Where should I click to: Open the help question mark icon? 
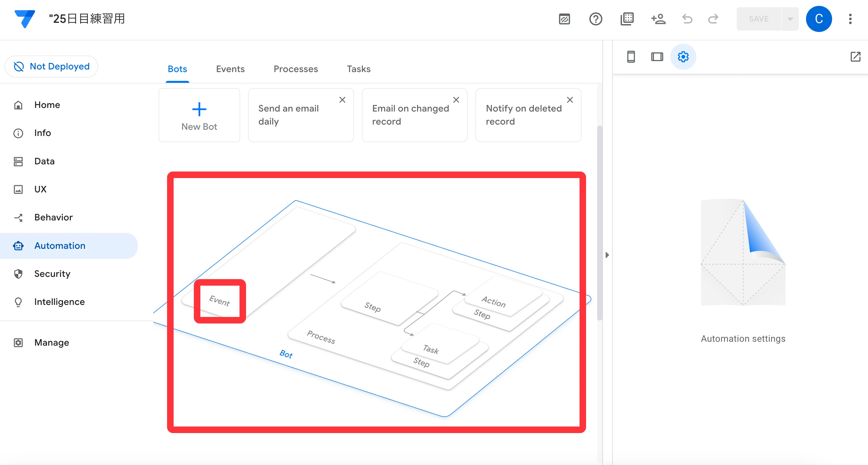point(596,19)
